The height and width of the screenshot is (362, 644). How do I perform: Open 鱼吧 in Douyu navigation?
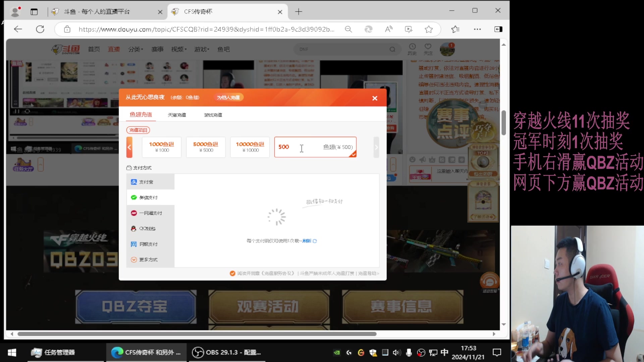(x=223, y=49)
